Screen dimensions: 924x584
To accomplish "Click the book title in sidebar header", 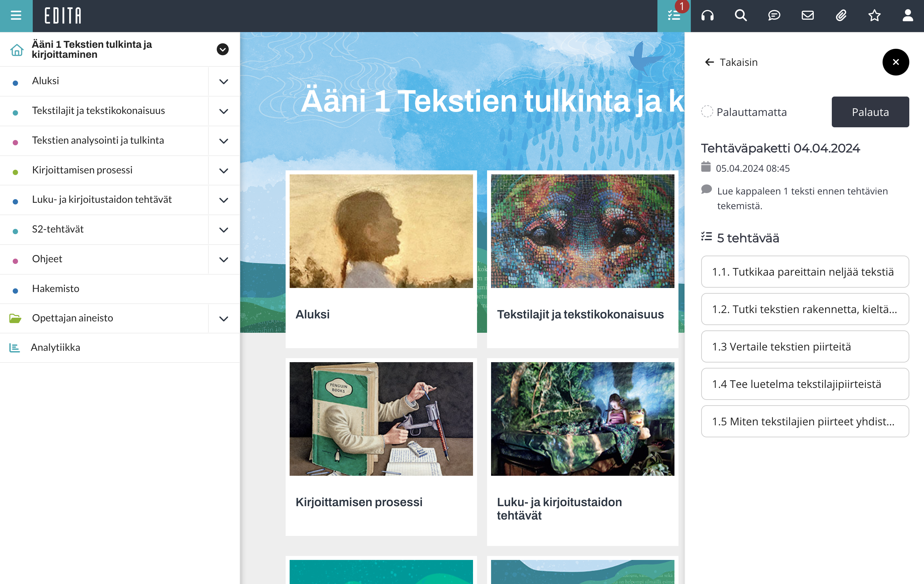I will [92, 49].
